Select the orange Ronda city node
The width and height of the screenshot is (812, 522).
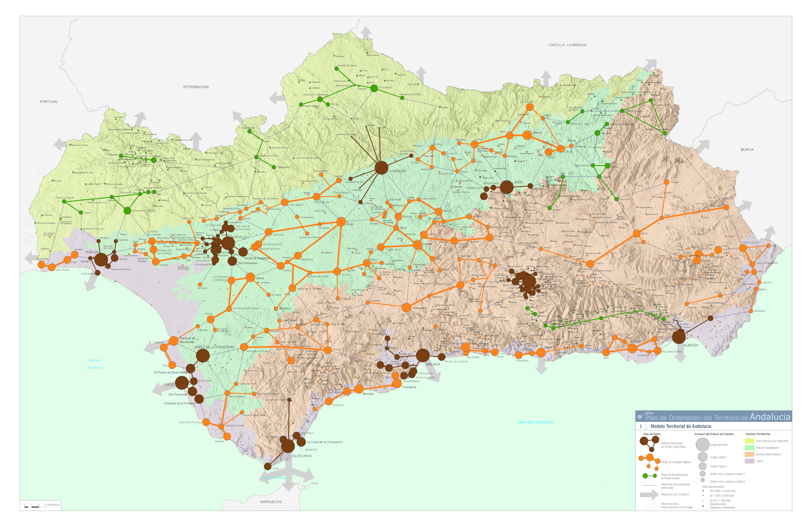coord(328,350)
